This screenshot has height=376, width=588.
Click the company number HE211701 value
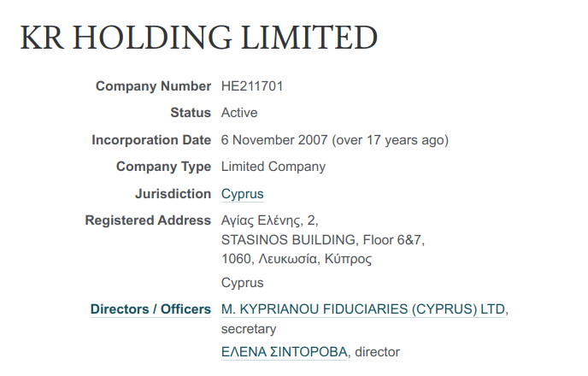[x=252, y=86]
